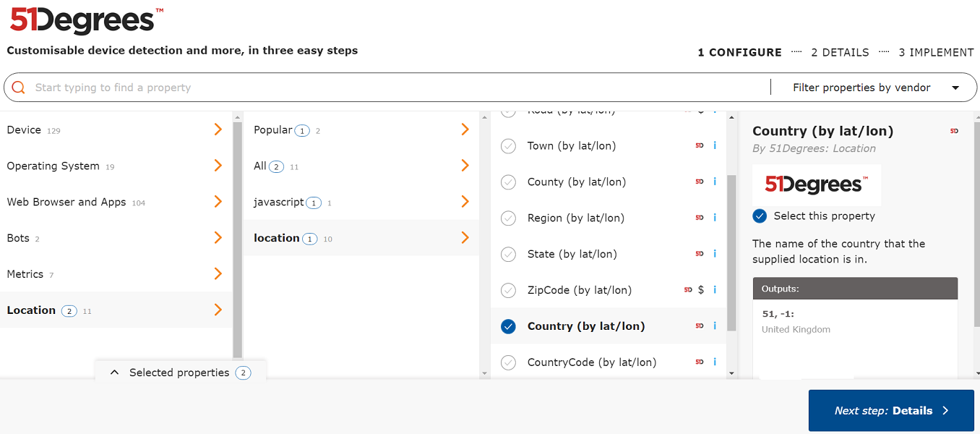Screen dimensions: 980x434
Task: Click the info icon next to Town (by lat/lon)
Action: (x=715, y=145)
